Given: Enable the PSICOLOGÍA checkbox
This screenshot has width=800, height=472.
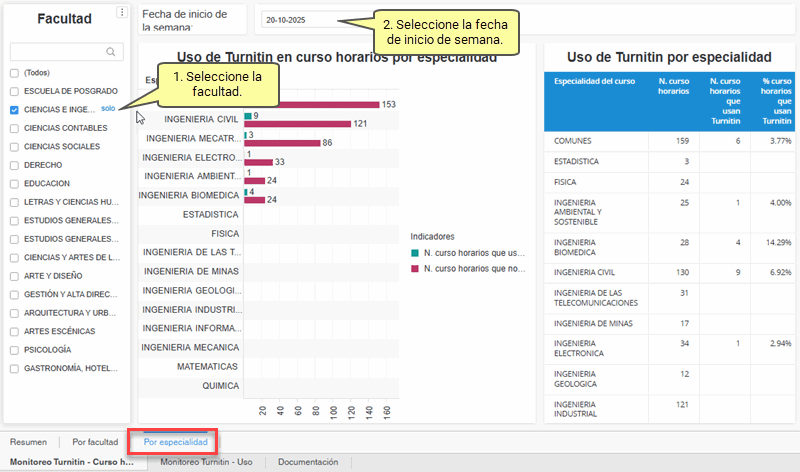Looking at the screenshot, I should click(x=14, y=350).
